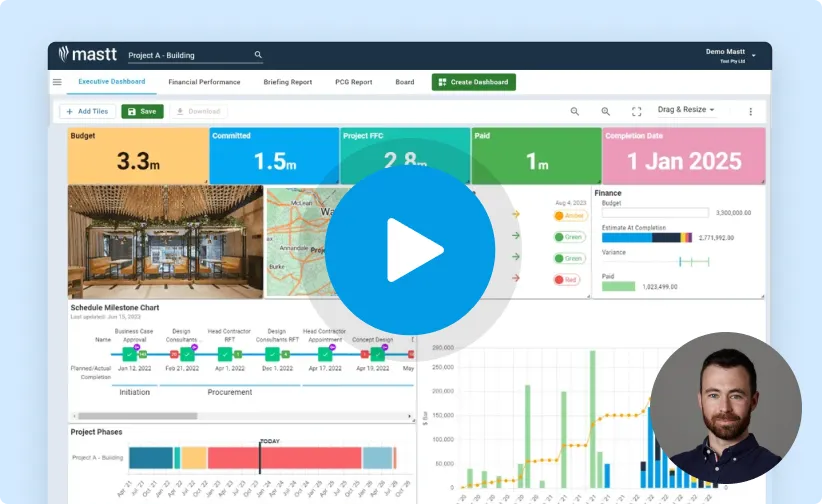822x504 pixels.
Task: Switch to the PCG Report tab
Action: [354, 82]
